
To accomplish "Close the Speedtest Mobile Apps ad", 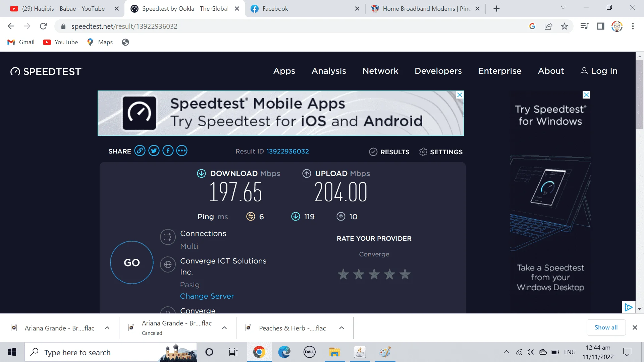I will tap(460, 95).
